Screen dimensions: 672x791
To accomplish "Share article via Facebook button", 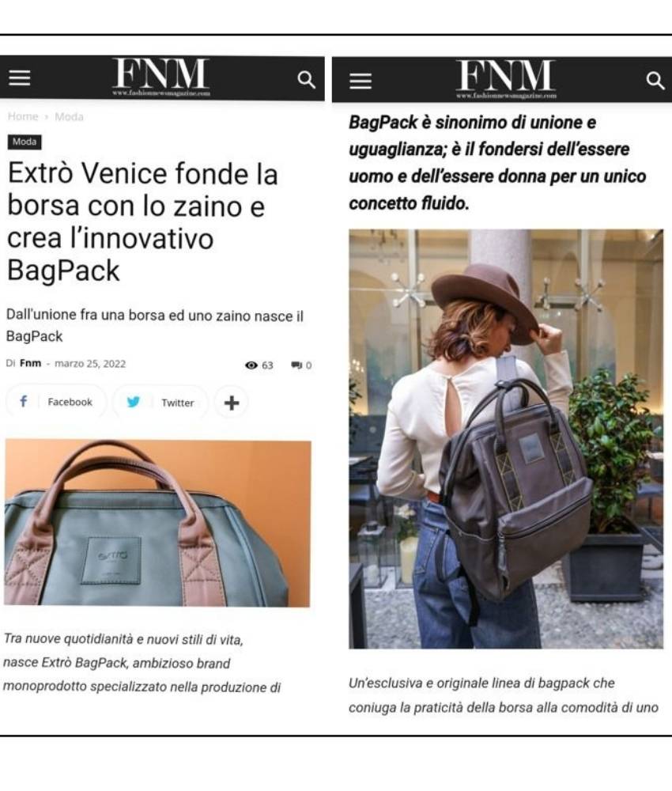I will click(56, 402).
